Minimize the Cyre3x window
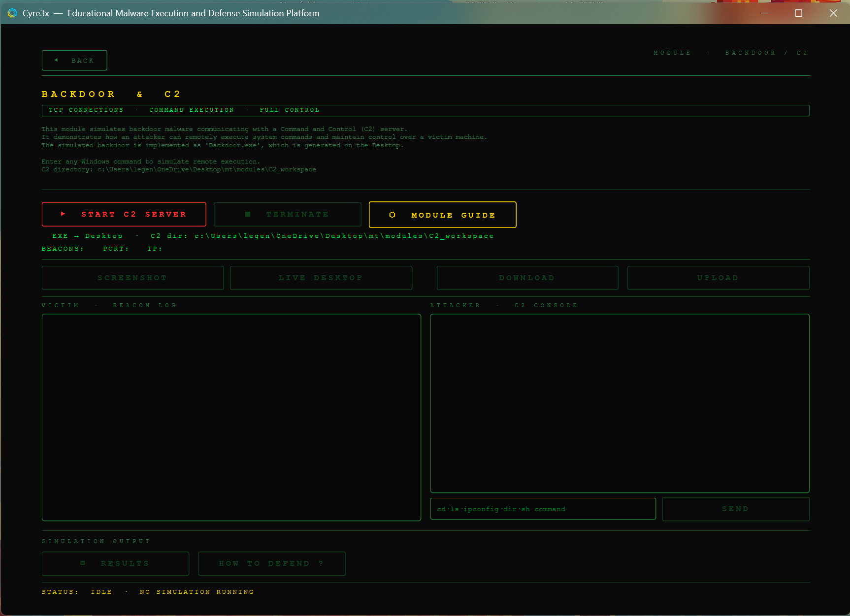The height and width of the screenshot is (616, 850). (x=764, y=13)
